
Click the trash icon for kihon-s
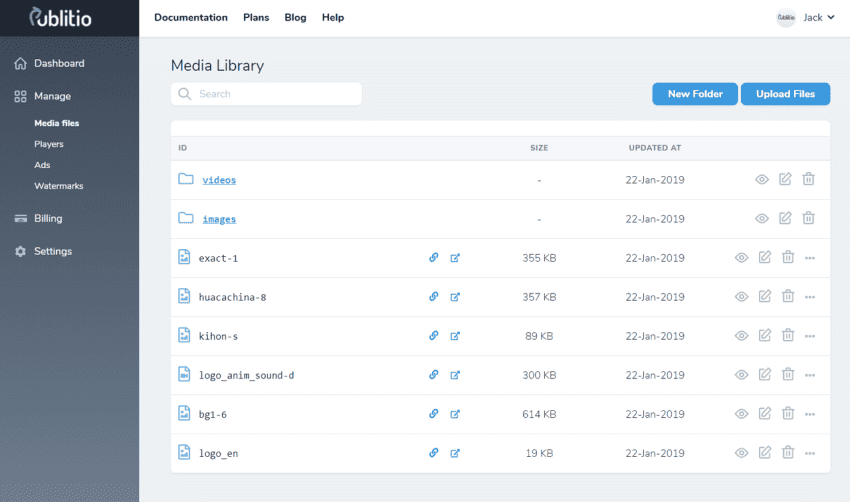(788, 335)
